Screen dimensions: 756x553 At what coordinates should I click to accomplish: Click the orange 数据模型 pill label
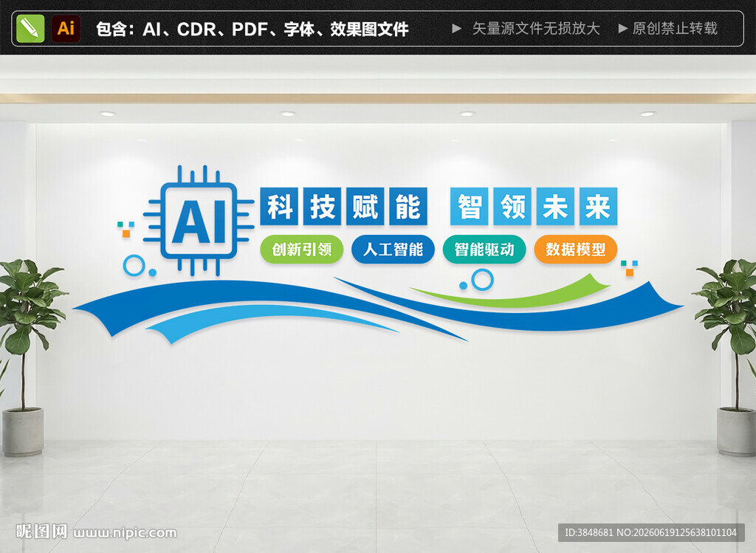point(576,250)
